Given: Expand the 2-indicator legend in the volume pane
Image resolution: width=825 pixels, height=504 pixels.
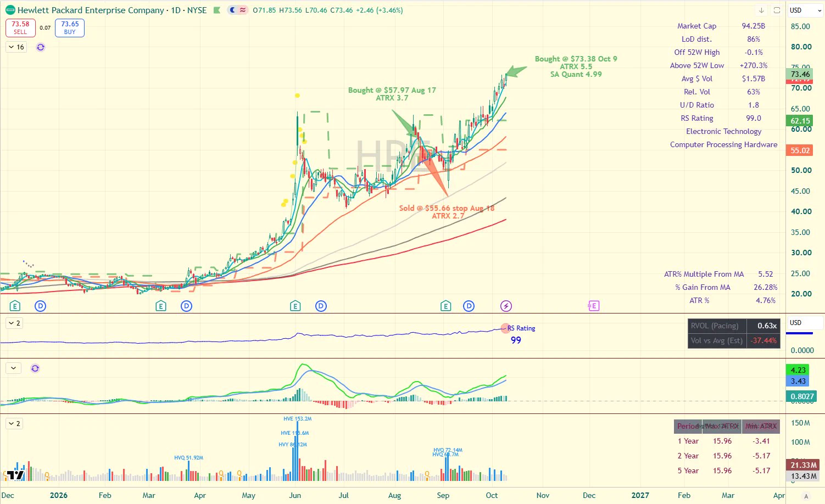Looking at the screenshot, I should [x=14, y=424].
